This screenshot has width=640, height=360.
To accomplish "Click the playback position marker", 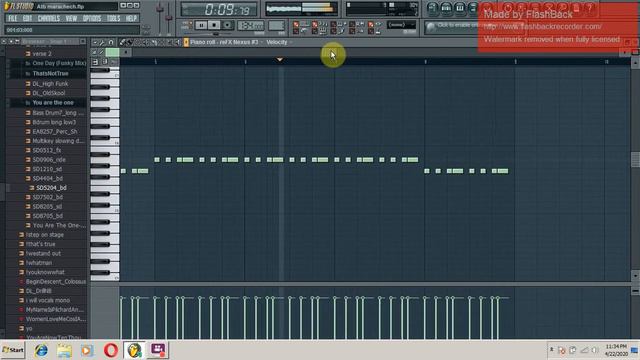I will tap(280, 60).
